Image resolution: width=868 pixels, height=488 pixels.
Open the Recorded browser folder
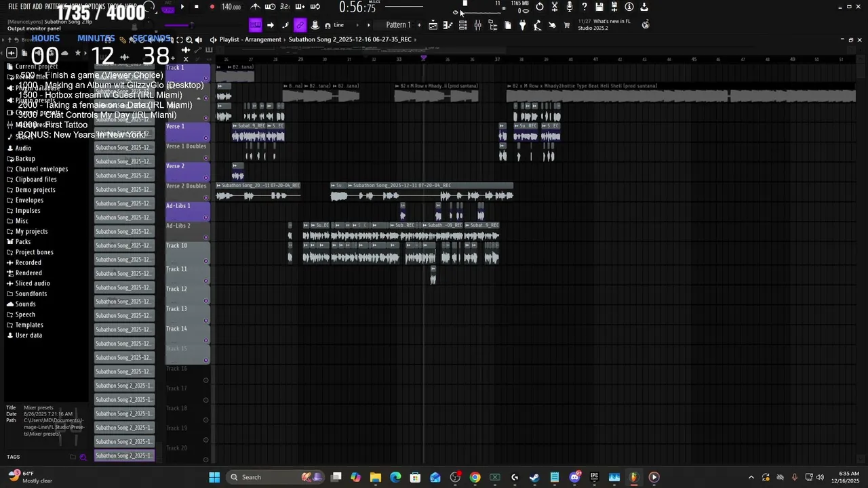24,262
